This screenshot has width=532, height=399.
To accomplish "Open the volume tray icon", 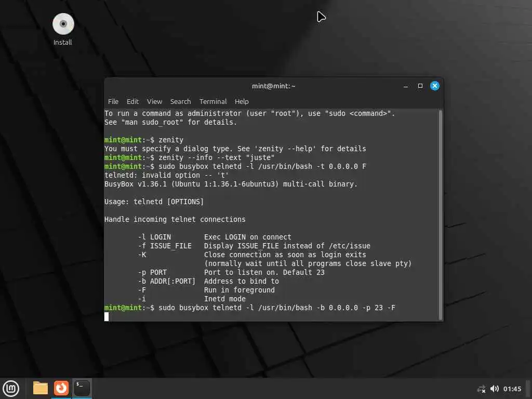I will (495, 389).
